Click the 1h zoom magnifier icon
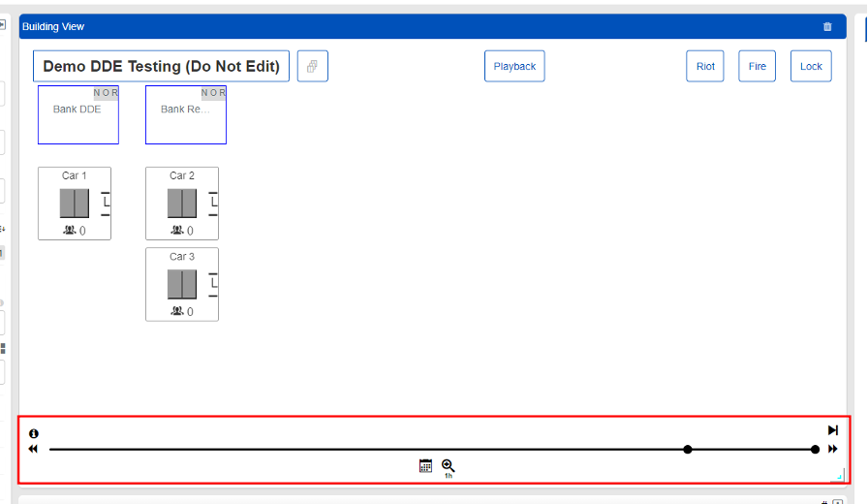This screenshot has height=504, width=868. 449,466
